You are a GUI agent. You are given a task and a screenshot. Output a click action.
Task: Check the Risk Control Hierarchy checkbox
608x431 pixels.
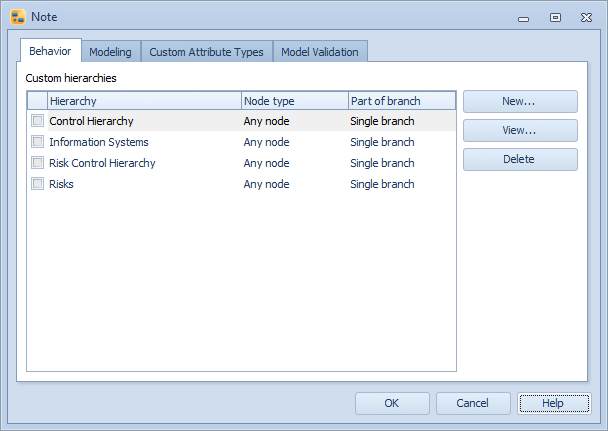[x=37, y=163]
